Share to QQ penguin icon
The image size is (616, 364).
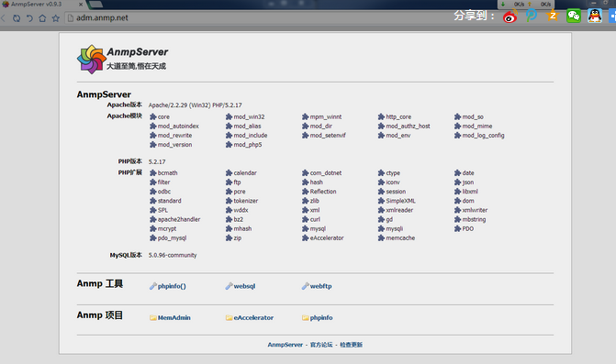coord(595,16)
